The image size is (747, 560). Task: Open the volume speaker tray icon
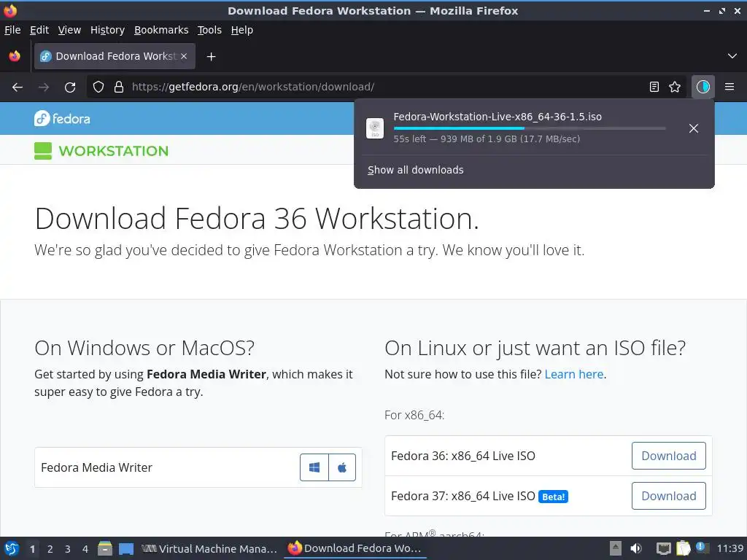pyautogui.click(x=636, y=548)
